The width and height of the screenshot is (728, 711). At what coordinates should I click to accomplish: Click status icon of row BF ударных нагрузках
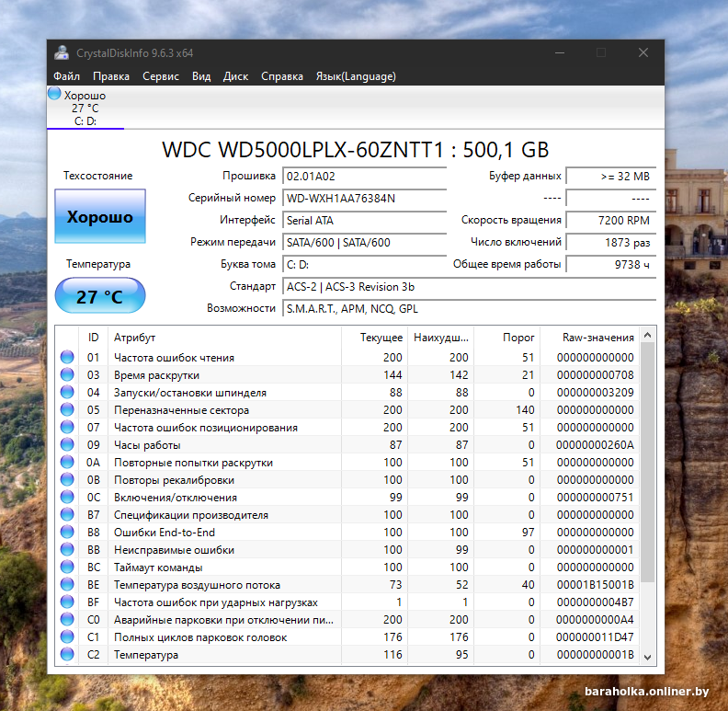(x=67, y=602)
